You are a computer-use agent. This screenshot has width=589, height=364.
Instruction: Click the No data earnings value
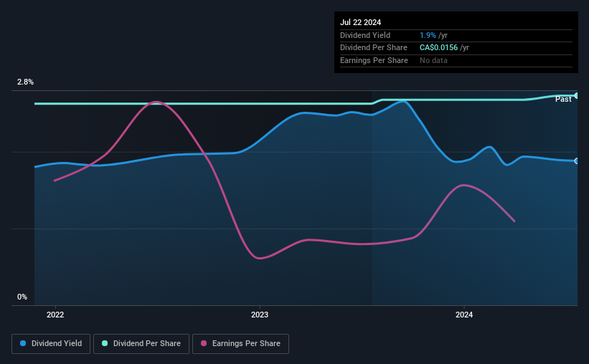[433, 60]
